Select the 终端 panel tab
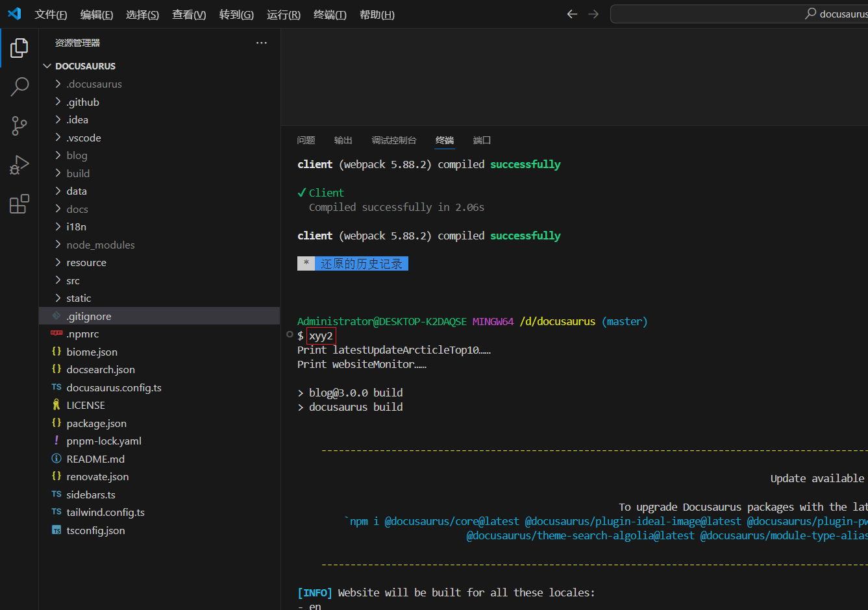Viewport: 868px width, 610px height. (445, 140)
